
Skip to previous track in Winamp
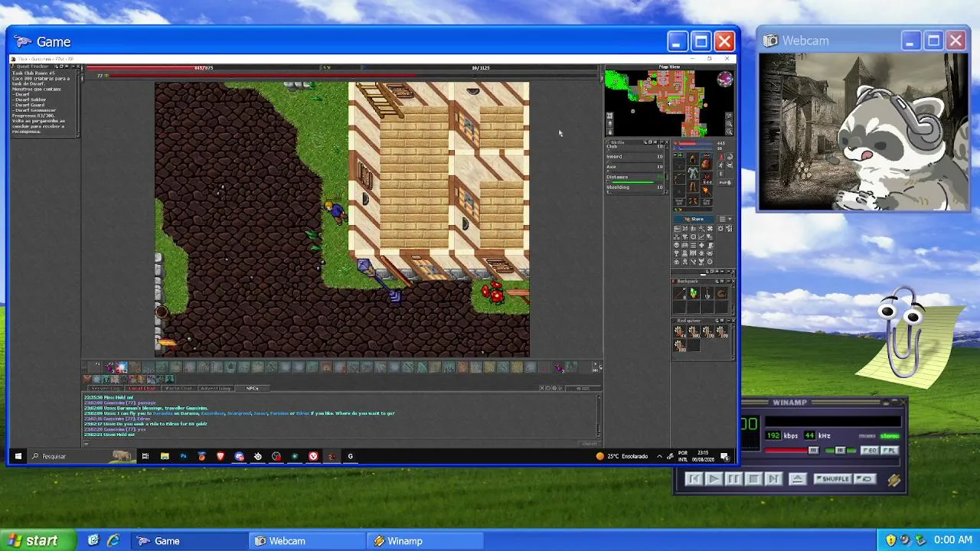[693, 479]
